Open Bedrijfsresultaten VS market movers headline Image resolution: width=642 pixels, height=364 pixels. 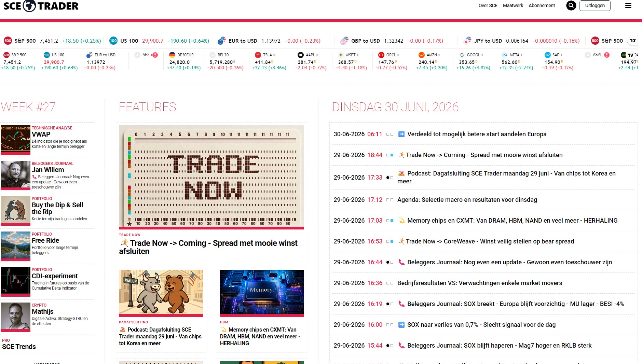(x=480, y=283)
